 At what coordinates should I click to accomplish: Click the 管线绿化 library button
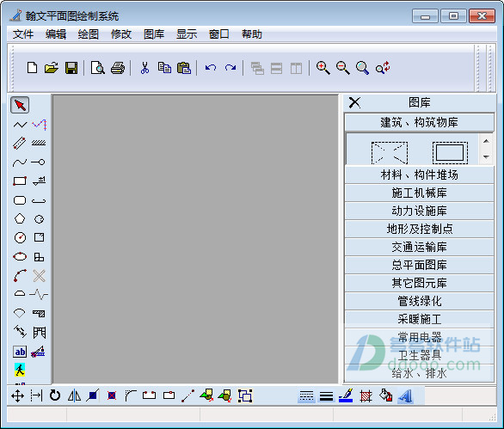tap(419, 301)
